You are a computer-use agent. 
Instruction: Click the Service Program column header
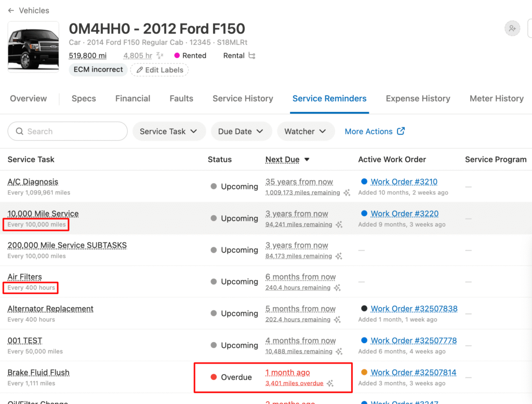[496, 160]
